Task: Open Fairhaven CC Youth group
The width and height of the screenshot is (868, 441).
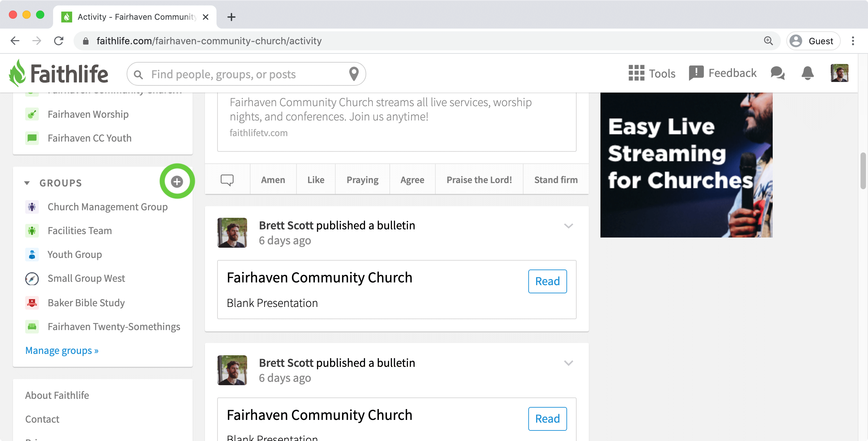Action: pos(90,138)
